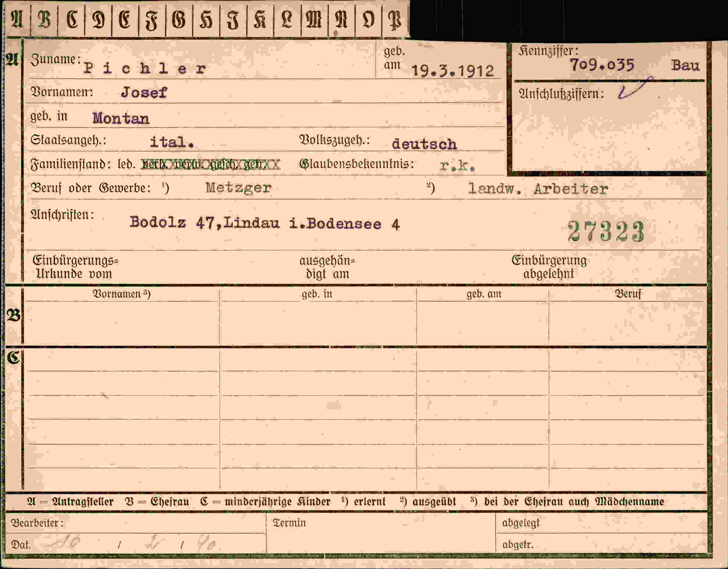The width and height of the screenshot is (728, 569).
Task: Click the "Volkszugeh.:" label
Action: click(x=335, y=140)
